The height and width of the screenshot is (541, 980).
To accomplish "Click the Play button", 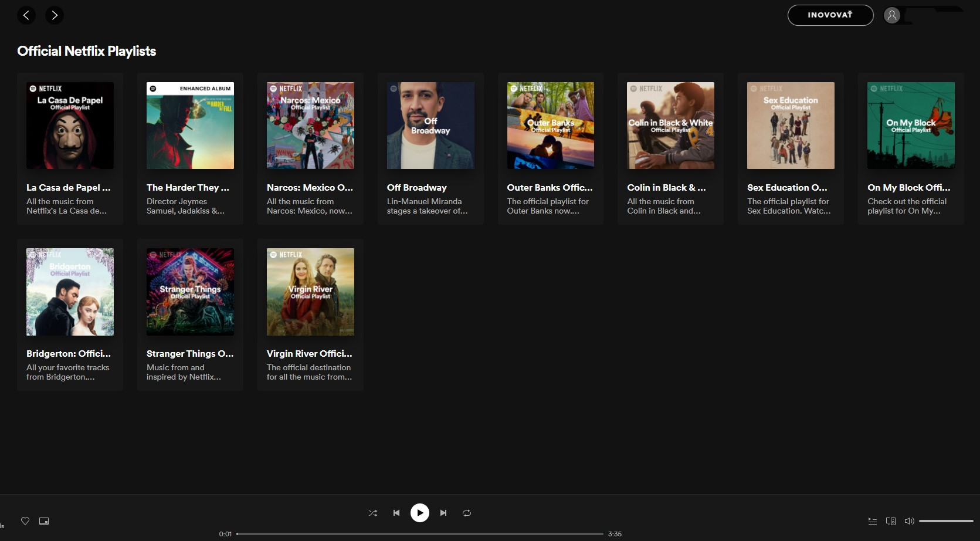I will tap(420, 513).
